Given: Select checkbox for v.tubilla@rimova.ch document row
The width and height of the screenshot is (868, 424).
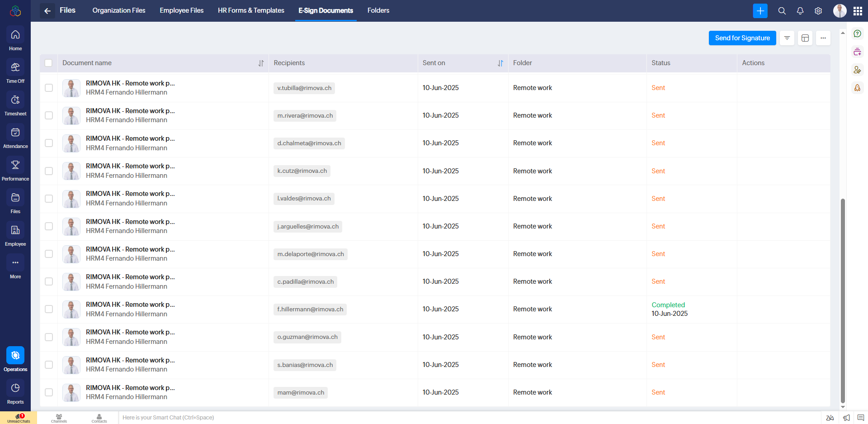Looking at the screenshot, I should (49, 88).
